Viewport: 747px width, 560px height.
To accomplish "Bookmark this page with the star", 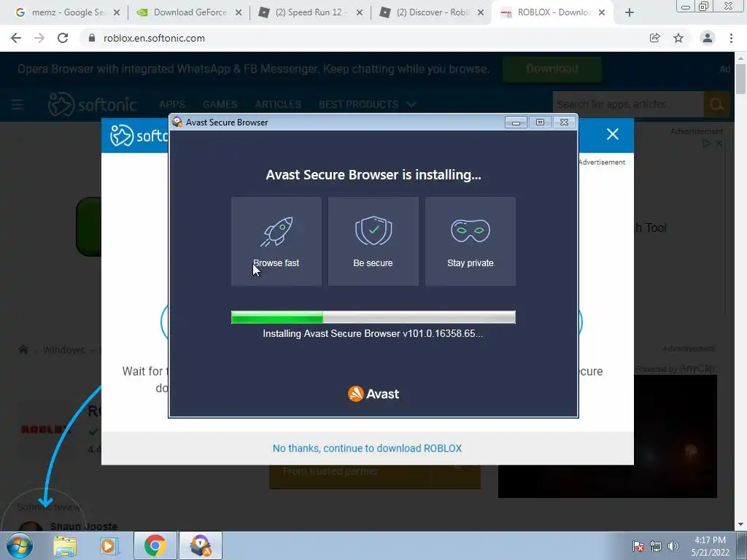I will click(x=678, y=38).
